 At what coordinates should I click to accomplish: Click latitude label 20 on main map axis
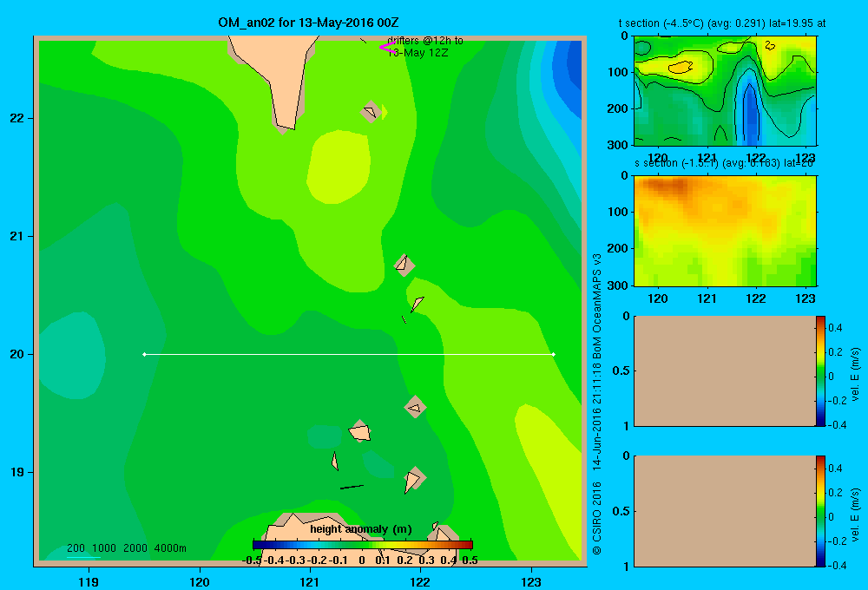[x=16, y=354]
